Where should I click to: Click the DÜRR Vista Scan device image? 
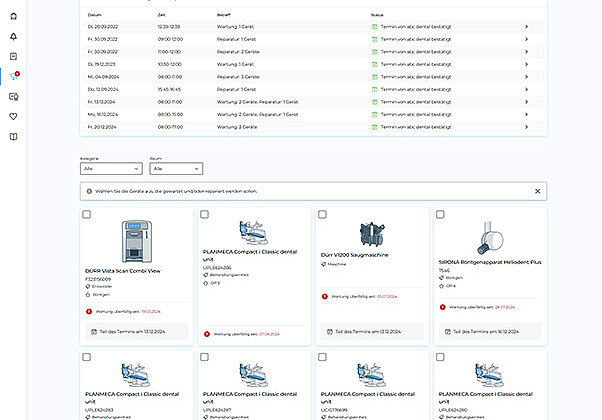[137, 241]
